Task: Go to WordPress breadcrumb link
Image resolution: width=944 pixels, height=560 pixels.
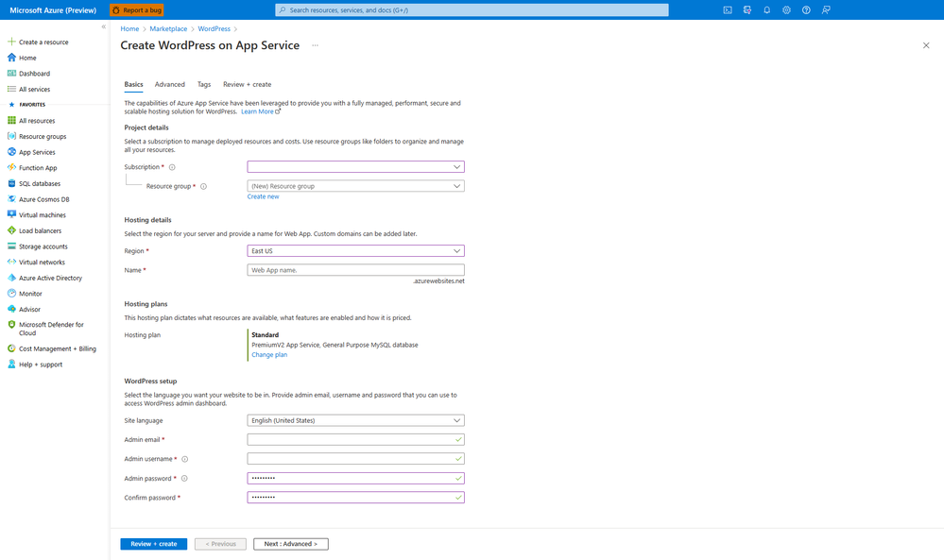Action: (214, 29)
